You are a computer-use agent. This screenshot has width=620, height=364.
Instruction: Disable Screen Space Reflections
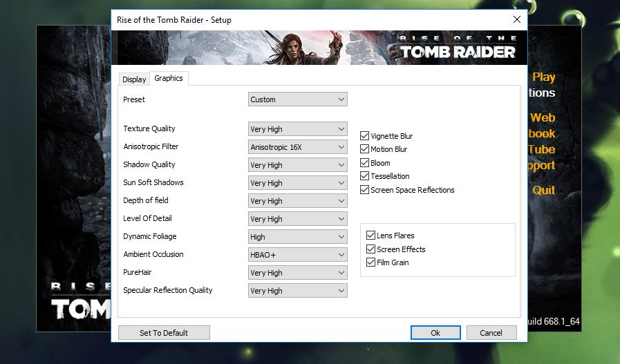(364, 190)
